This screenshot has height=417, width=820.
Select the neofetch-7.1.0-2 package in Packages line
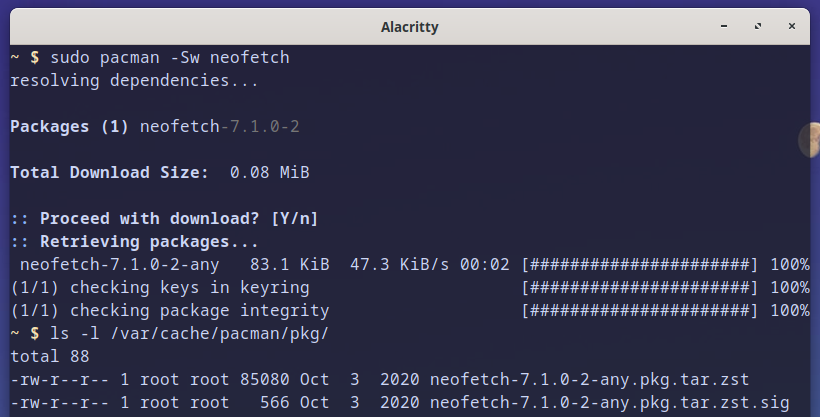(x=220, y=127)
